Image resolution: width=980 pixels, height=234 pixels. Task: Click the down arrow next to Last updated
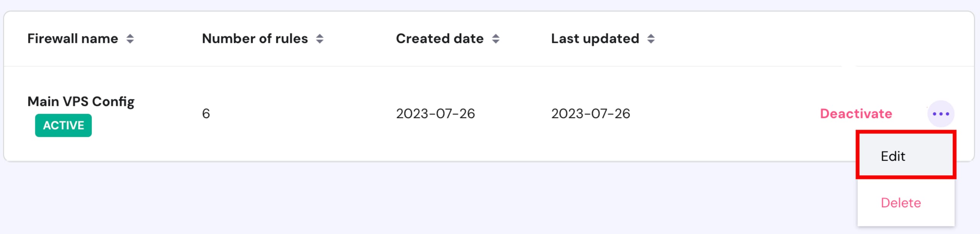[651, 42]
